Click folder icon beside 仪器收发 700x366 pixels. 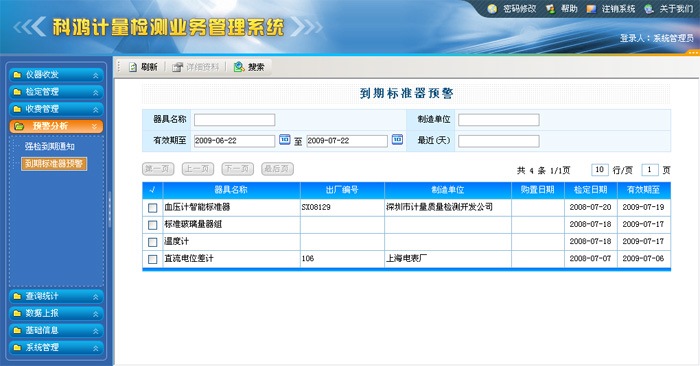coord(17,75)
